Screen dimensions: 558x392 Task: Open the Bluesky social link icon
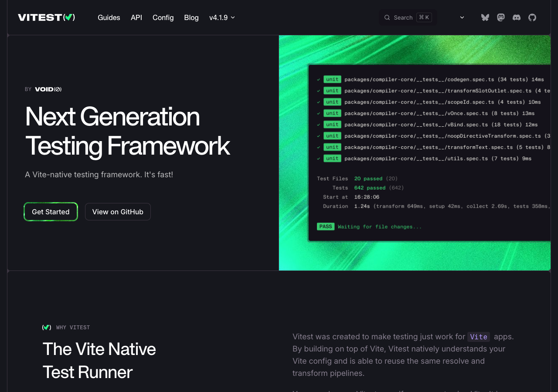(x=485, y=17)
